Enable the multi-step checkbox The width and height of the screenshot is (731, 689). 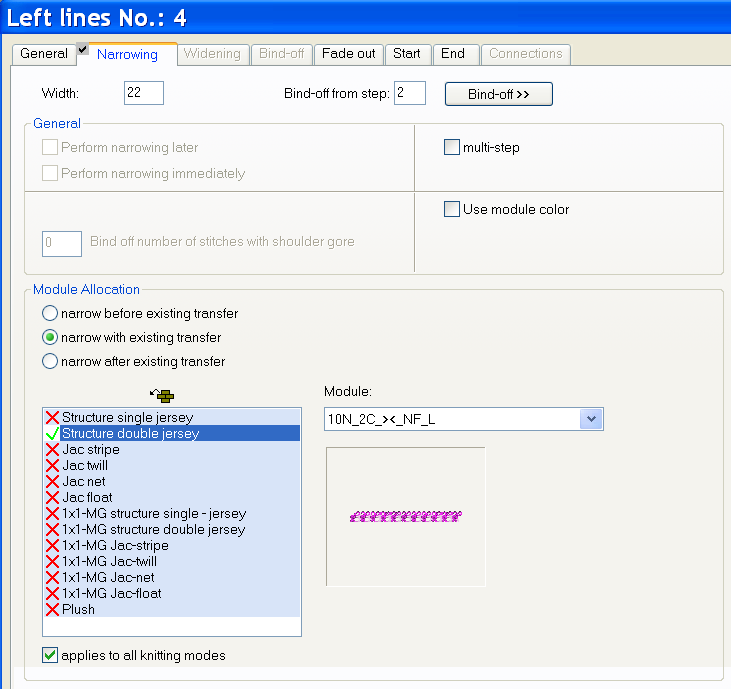click(x=451, y=148)
